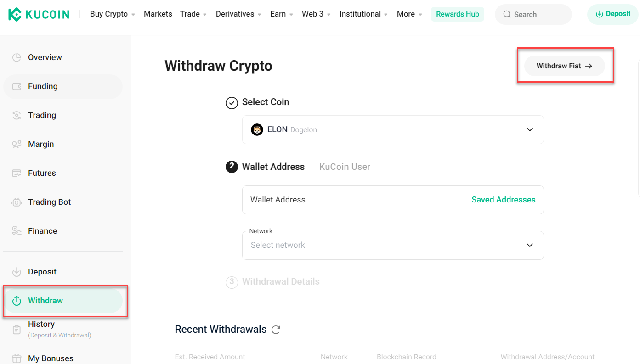Open the Select network dropdown
The image size is (640, 364).
[x=393, y=245]
